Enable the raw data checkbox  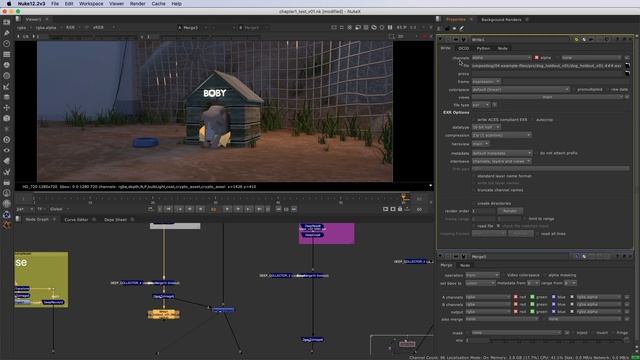coord(607,89)
